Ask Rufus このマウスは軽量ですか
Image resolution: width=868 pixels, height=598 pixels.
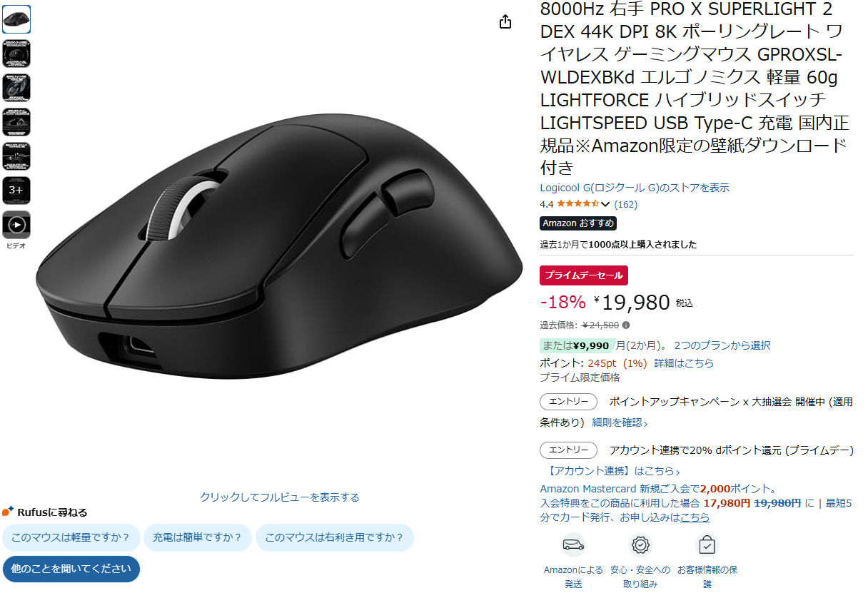pyautogui.click(x=71, y=537)
